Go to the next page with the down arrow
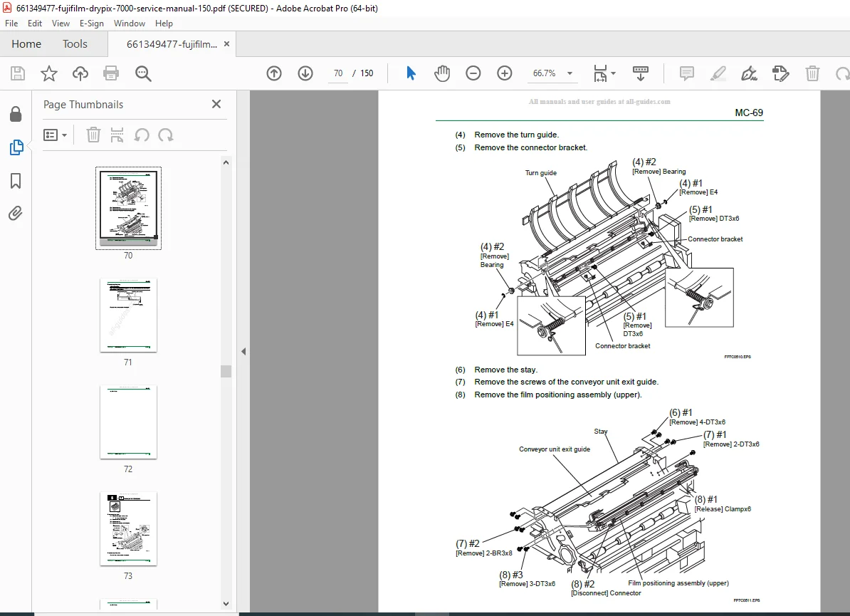Screen dimensions: 850x616 305,73
